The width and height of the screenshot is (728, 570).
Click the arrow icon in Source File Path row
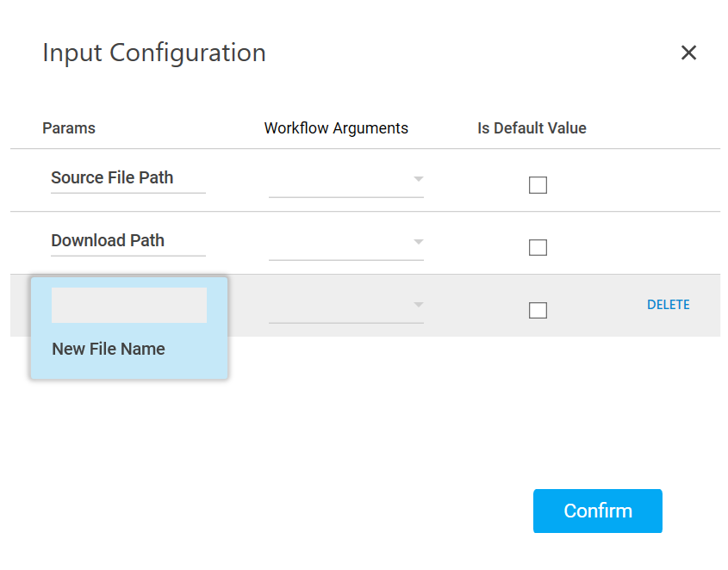(x=419, y=179)
